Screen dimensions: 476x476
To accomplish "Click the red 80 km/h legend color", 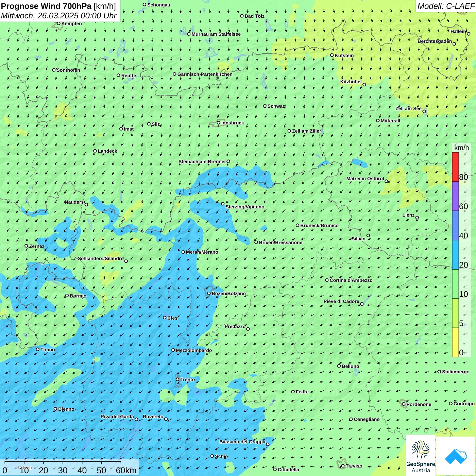I will [x=455, y=167].
